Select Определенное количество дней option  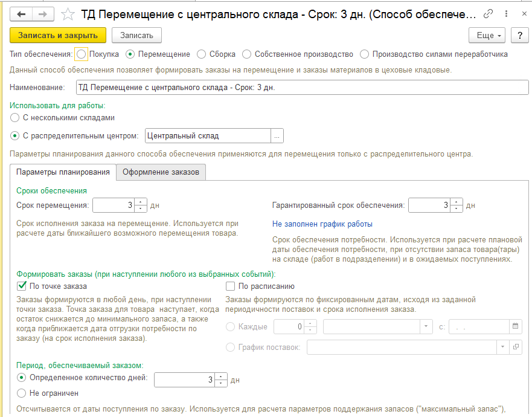21,378
